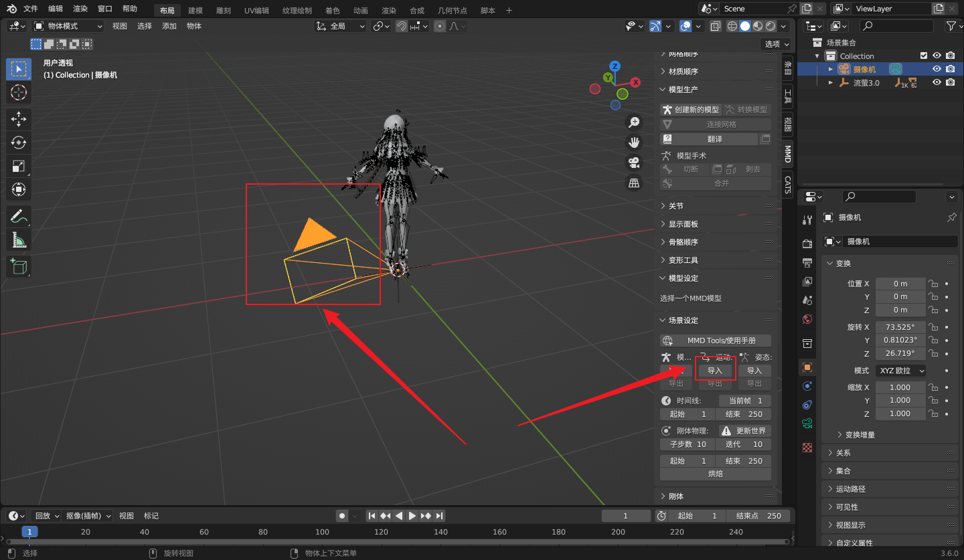
Task: Toggle auto keying record button
Action: coord(342,516)
